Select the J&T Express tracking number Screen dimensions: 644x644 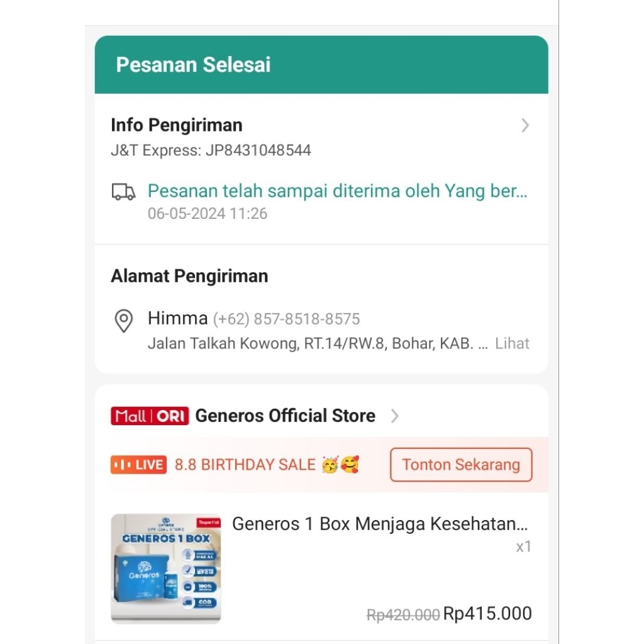click(258, 150)
